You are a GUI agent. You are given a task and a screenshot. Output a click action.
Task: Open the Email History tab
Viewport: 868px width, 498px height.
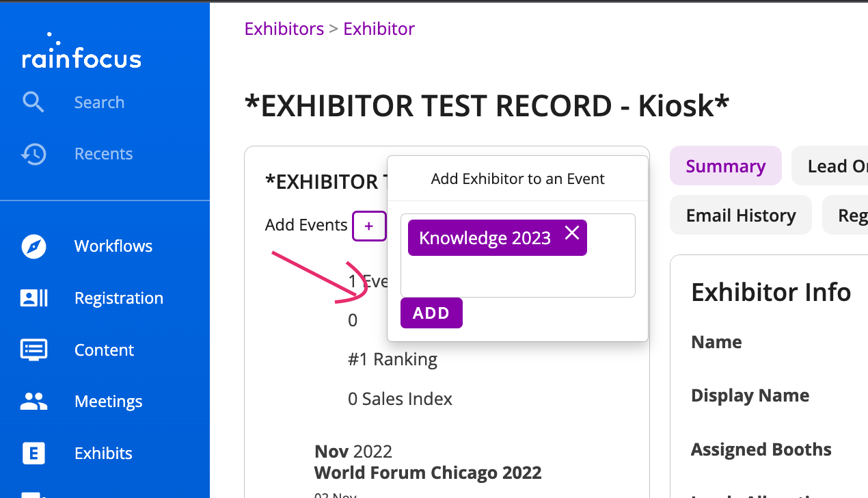(741, 215)
